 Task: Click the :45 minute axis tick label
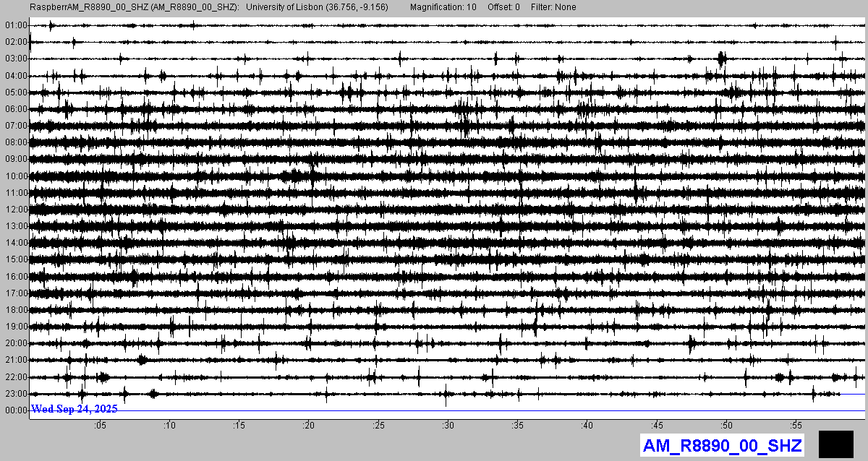point(657,426)
